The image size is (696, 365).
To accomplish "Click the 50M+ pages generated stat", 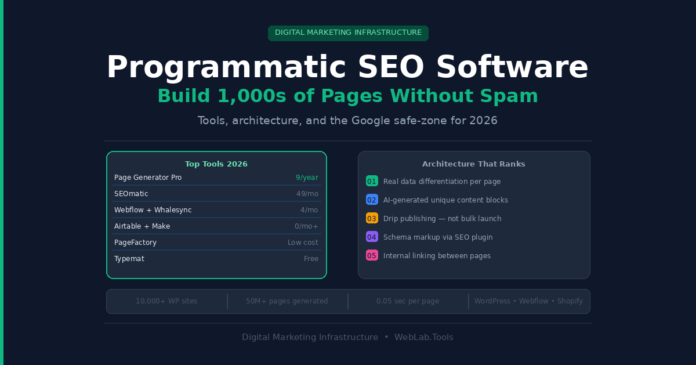I will (x=287, y=301).
